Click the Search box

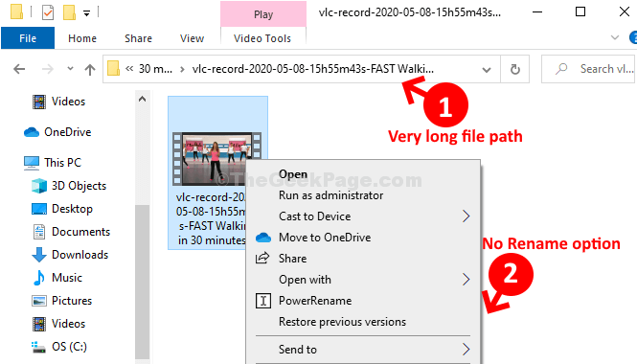[589, 69]
